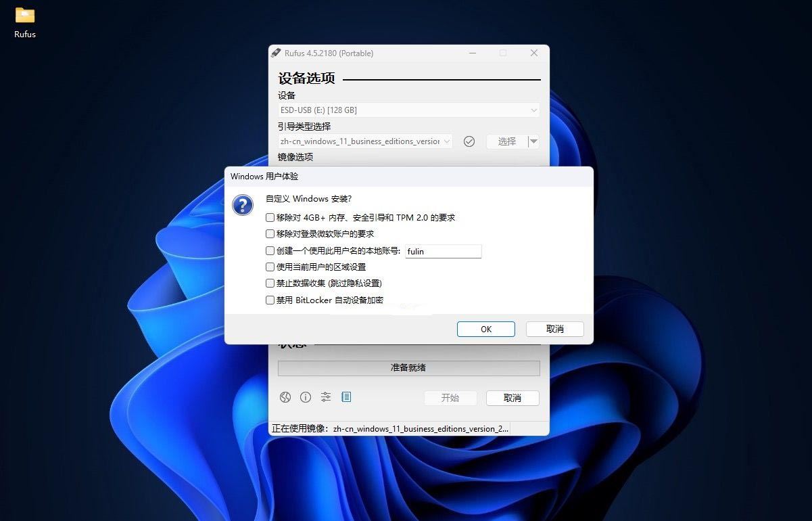Click 取消 in the customization dialog
Image resolution: width=812 pixels, height=521 pixels.
[554, 329]
